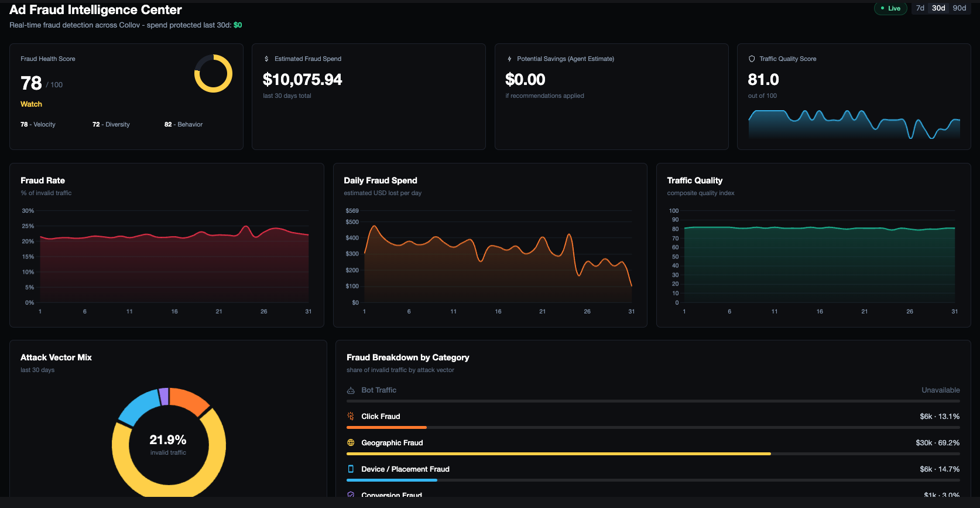Click the 'Bot Traffic' row label

click(379, 390)
